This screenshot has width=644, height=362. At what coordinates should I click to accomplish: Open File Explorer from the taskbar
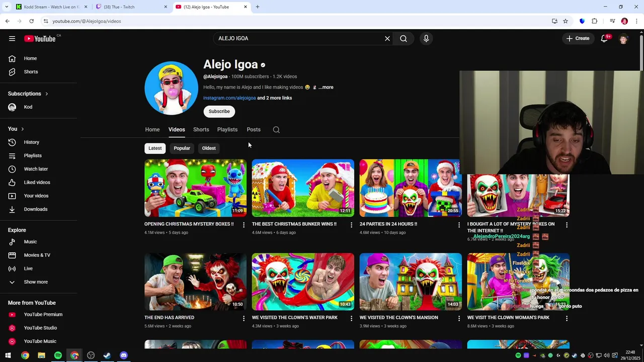pos(41,355)
